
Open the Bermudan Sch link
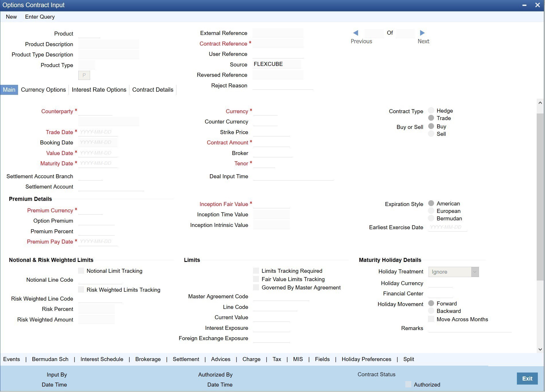[50, 359]
